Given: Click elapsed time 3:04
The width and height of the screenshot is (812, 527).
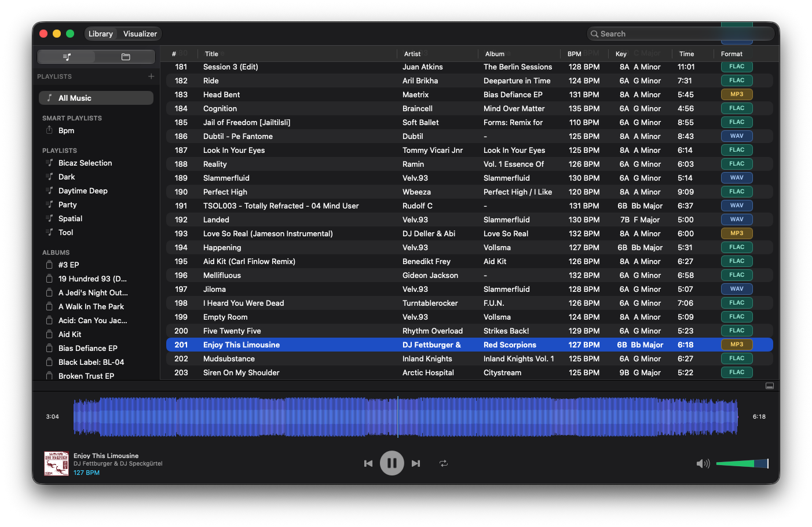Looking at the screenshot, I should tap(53, 416).
